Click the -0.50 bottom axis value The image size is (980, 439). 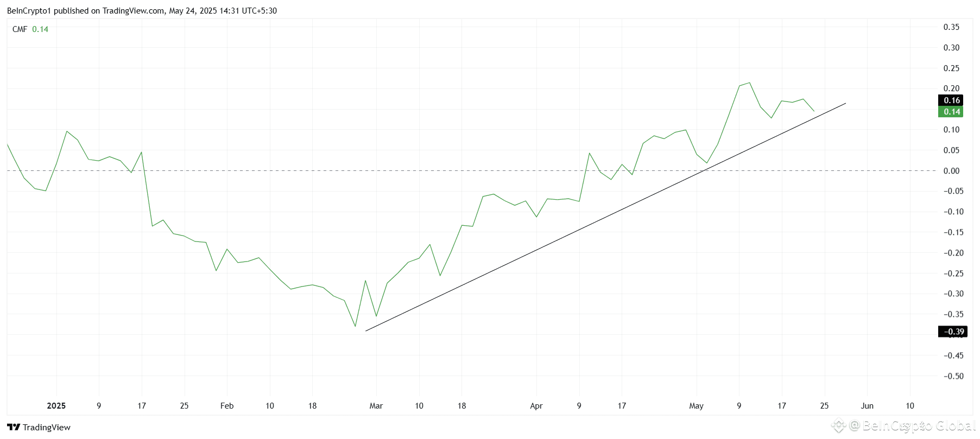pos(953,376)
